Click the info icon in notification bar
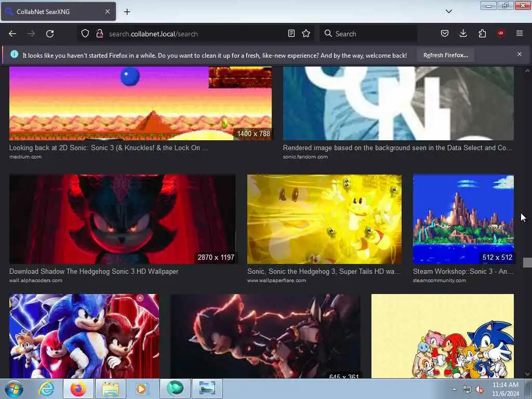532x399 pixels. 14,54
